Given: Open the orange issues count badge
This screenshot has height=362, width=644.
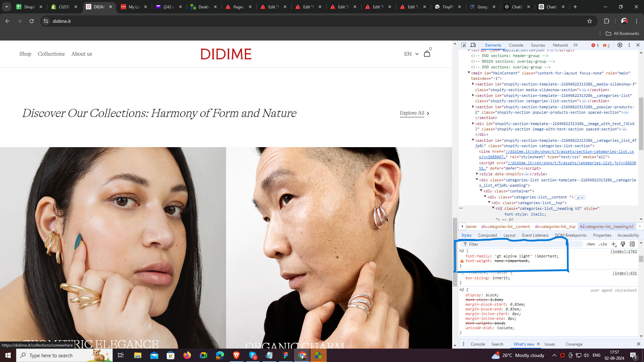Looking at the screenshot, I should coord(606,45).
